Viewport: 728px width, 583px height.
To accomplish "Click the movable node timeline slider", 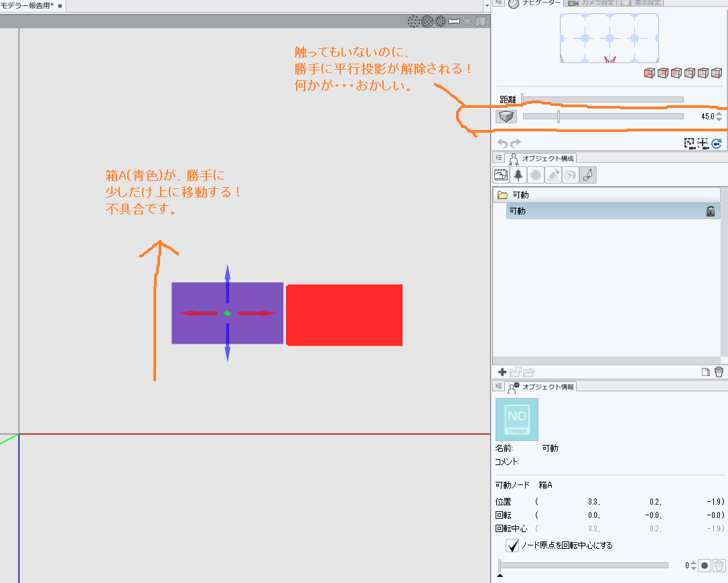I will [x=583, y=566].
